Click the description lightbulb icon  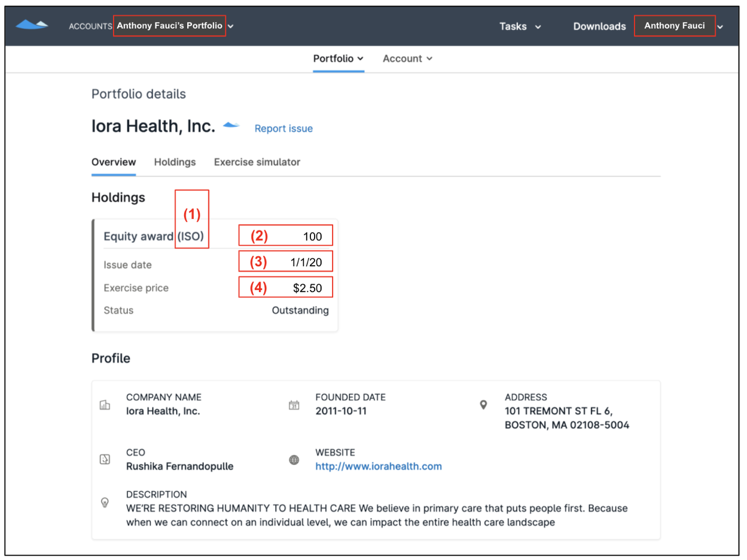[x=105, y=502]
